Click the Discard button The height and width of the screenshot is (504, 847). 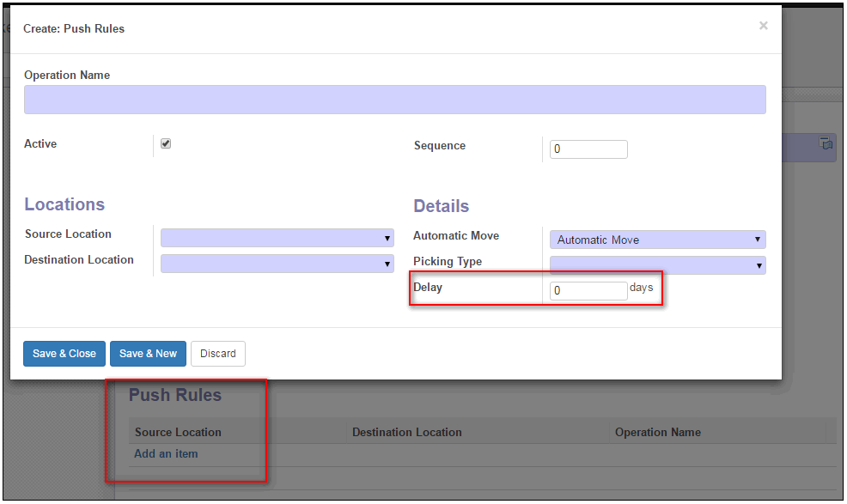(x=217, y=353)
